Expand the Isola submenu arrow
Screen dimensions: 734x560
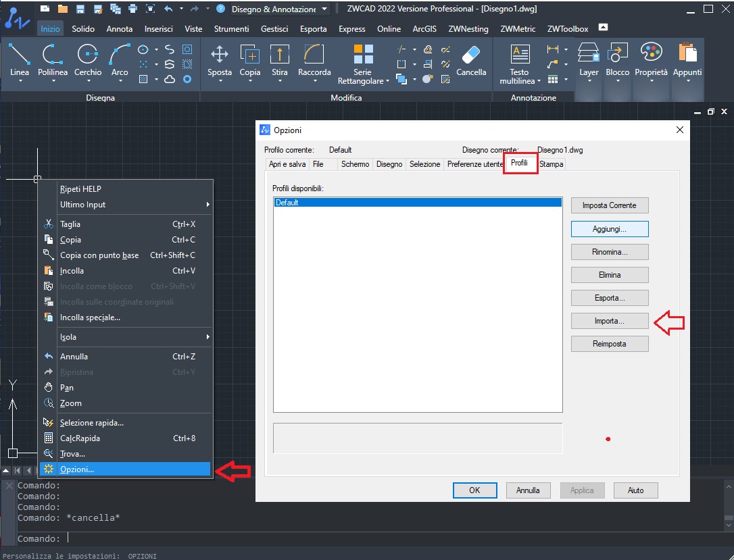point(208,337)
